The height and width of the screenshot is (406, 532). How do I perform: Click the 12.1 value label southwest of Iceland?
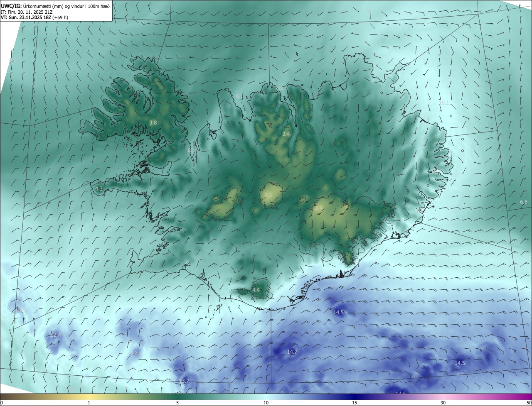[x=136, y=353]
